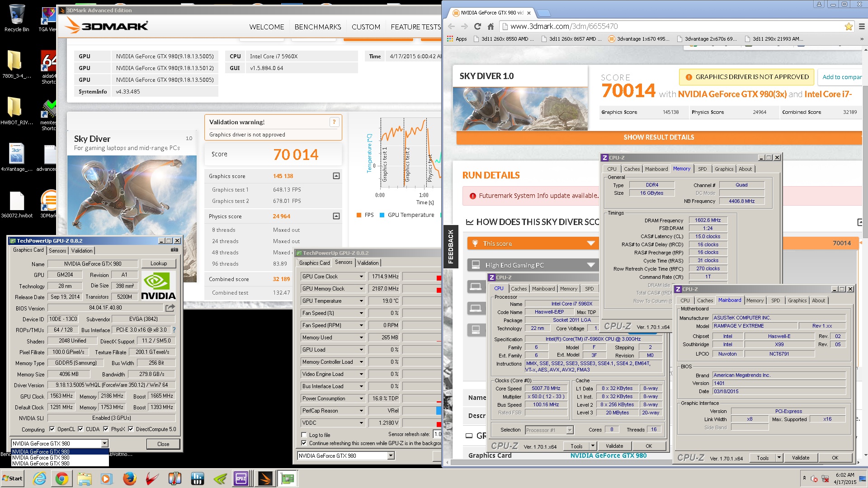Click the NVIDIA taskbar icon
868x488 pixels.
click(x=220, y=479)
